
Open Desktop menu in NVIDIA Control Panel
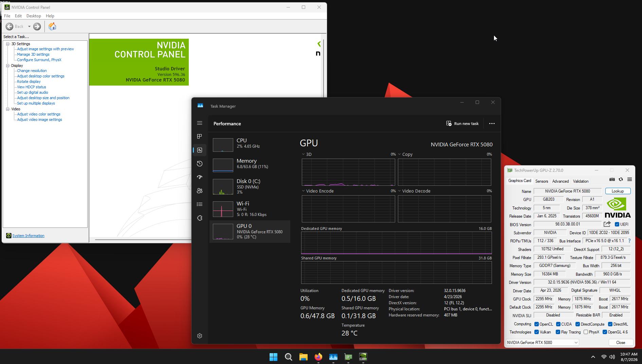pos(34,16)
